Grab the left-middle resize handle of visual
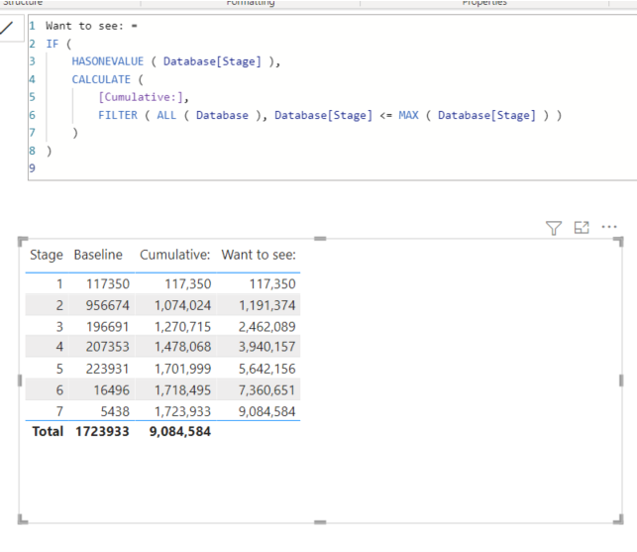 coord(20,381)
